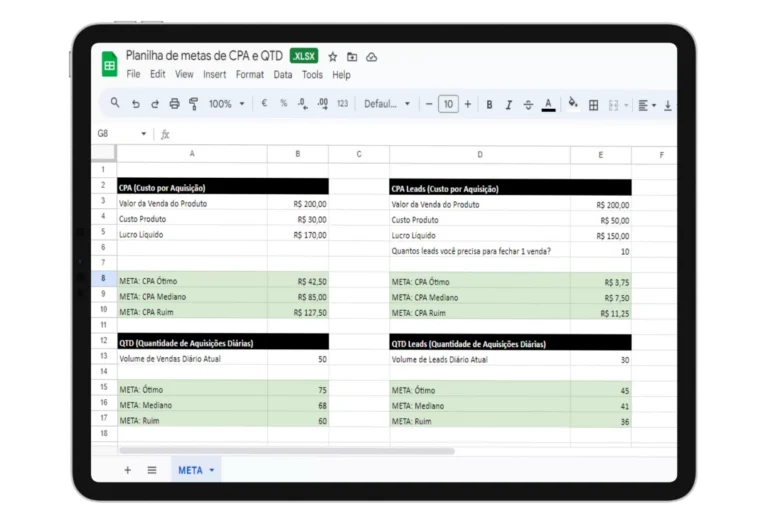768x525 pixels.
Task: Click the search magnifier icon in toolbar
Action: click(x=115, y=104)
